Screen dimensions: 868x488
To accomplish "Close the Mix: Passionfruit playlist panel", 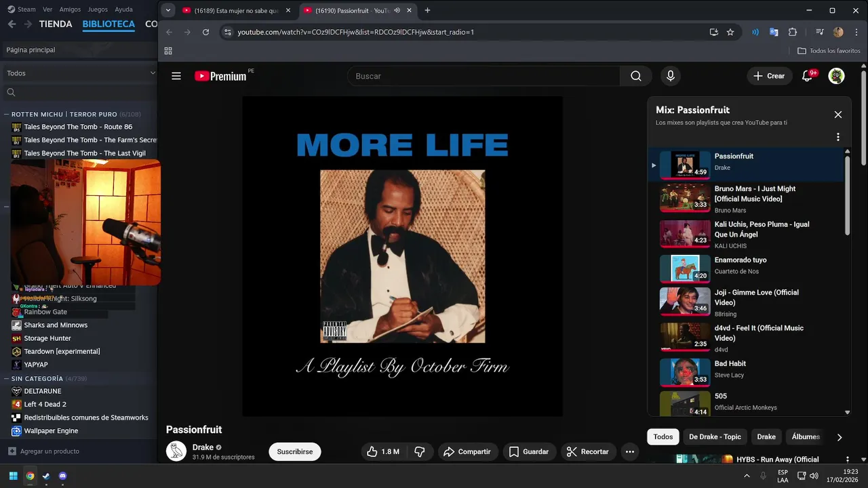I will click(x=838, y=115).
